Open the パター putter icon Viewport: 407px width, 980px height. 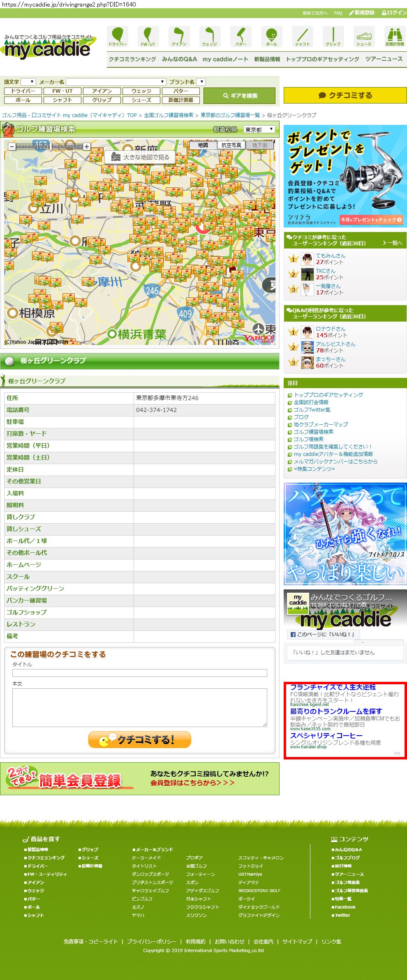pos(241,37)
